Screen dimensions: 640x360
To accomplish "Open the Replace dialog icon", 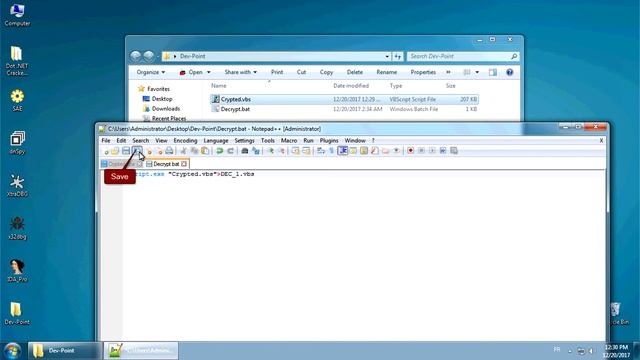I will tap(256, 151).
